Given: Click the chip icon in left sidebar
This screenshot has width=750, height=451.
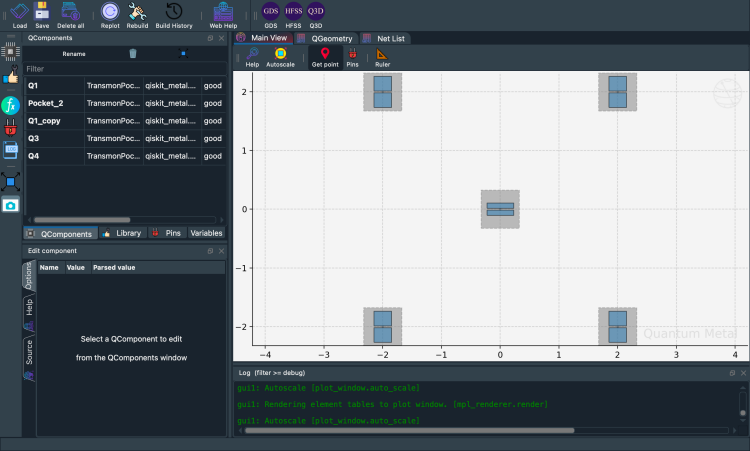Looking at the screenshot, I should click(11, 52).
